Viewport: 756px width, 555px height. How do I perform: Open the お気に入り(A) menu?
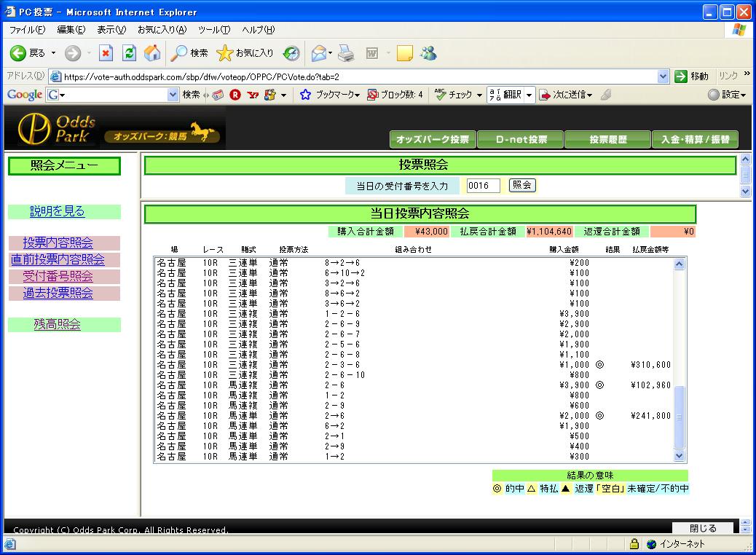point(162,30)
